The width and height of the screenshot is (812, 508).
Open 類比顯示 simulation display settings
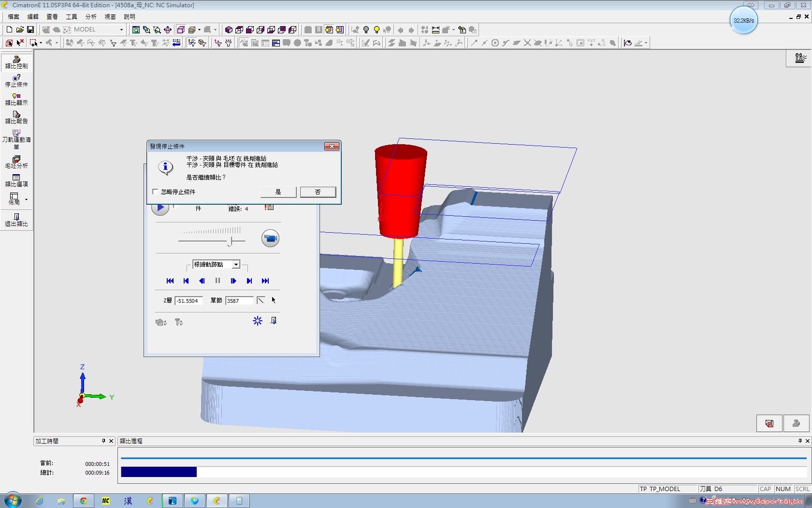click(x=16, y=99)
